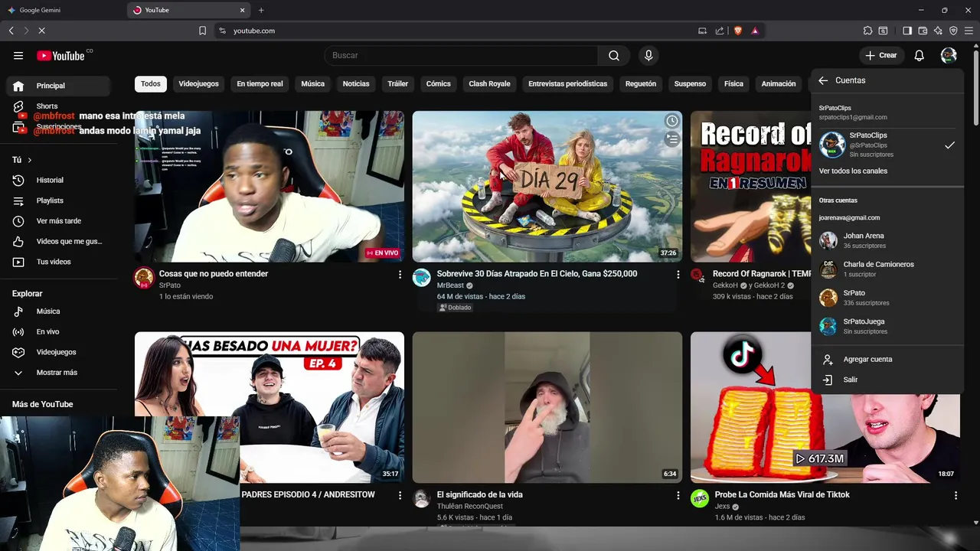
Task: Open options for PADRES EPISODIO 4 video
Action: pos(400,495)
